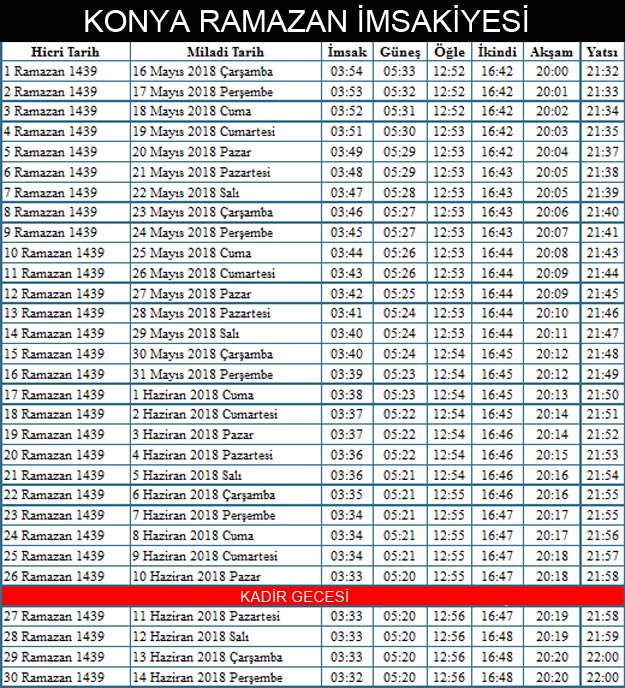This screenshot has width=625, height=688.
Task: Select İmsak time 03:32 on 30 Ramazan
Action: [346, 677]
